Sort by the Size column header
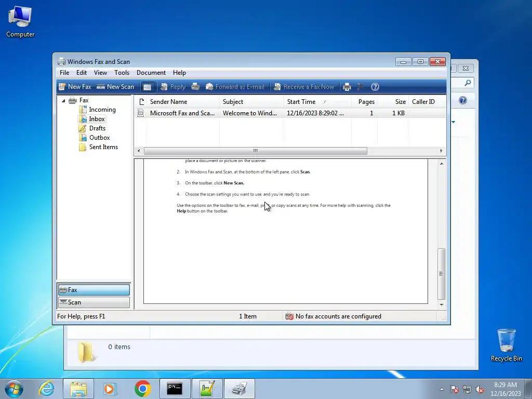 [393, 102]
